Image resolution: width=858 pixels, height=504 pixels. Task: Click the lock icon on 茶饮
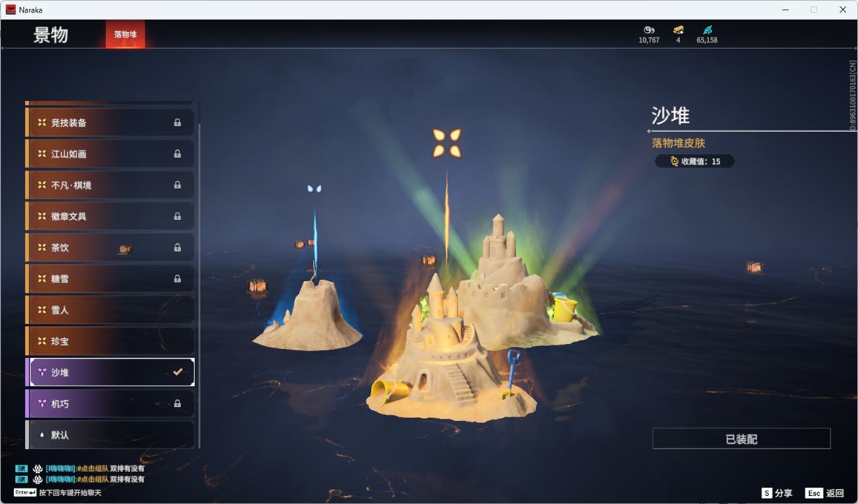click(177, 247)
